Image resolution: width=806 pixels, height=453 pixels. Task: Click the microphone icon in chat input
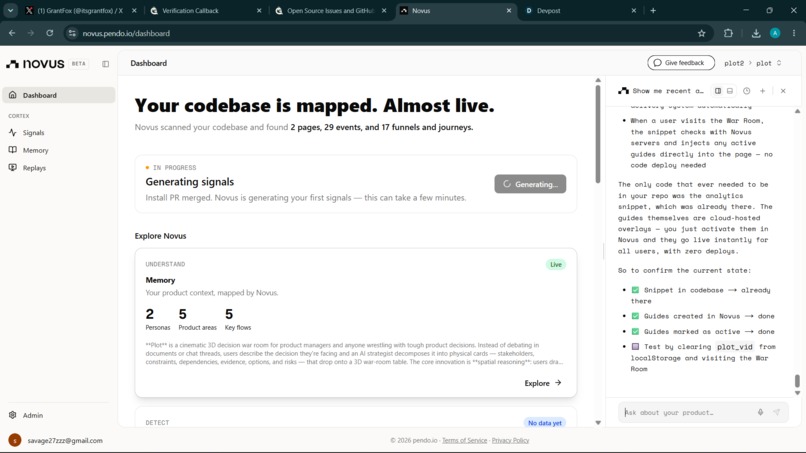pyautogui.click(x=760, y=412)
